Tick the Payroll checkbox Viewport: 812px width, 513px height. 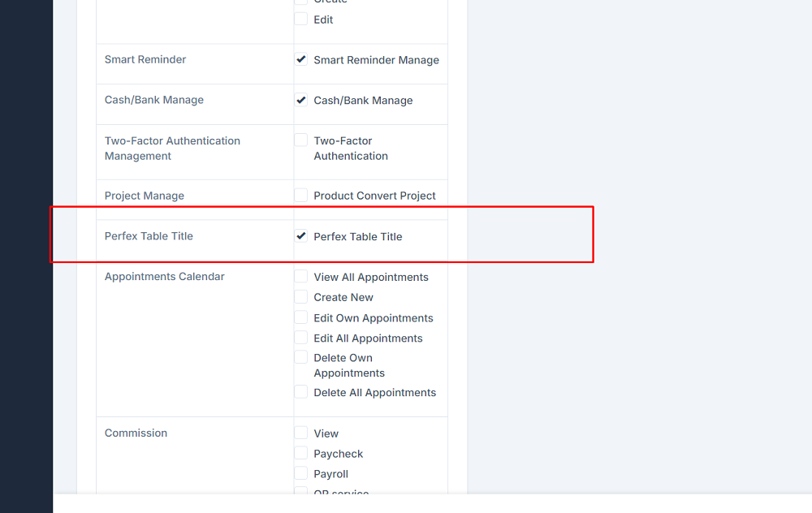[x=301, y=473]
